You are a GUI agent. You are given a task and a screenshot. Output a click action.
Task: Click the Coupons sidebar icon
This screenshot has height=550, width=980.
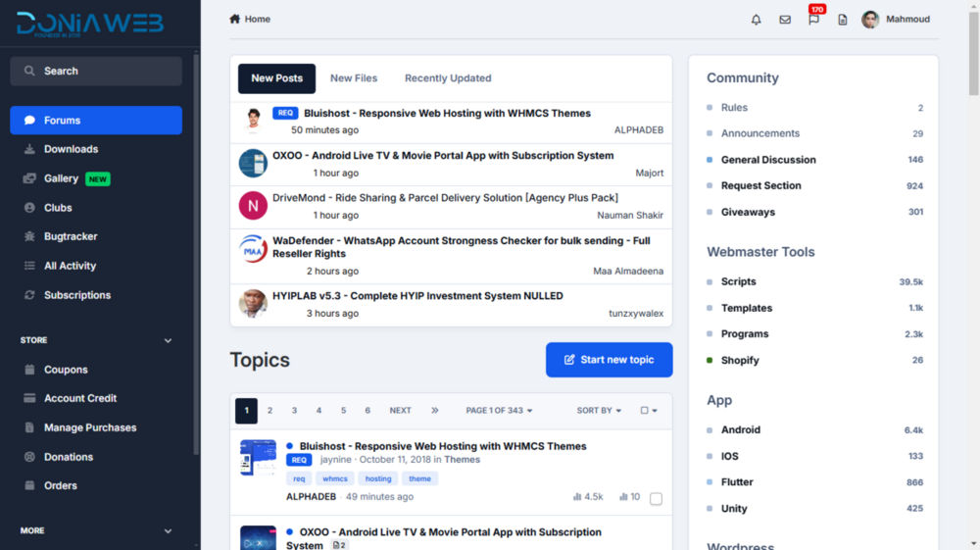pos(29,370)
